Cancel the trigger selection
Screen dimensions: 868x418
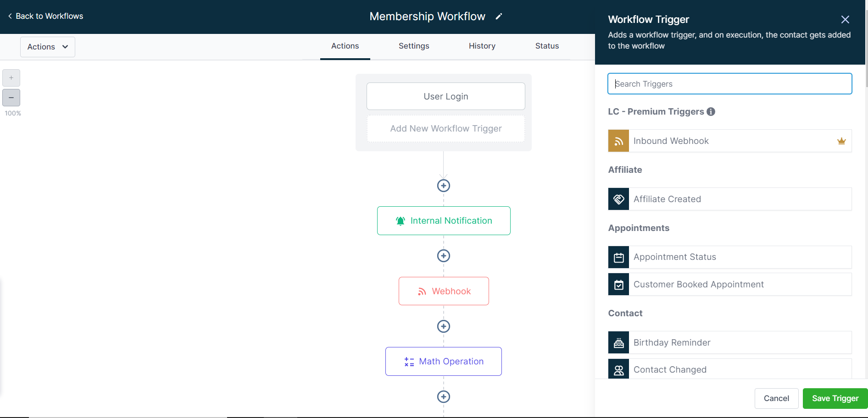tap(776, 398)
